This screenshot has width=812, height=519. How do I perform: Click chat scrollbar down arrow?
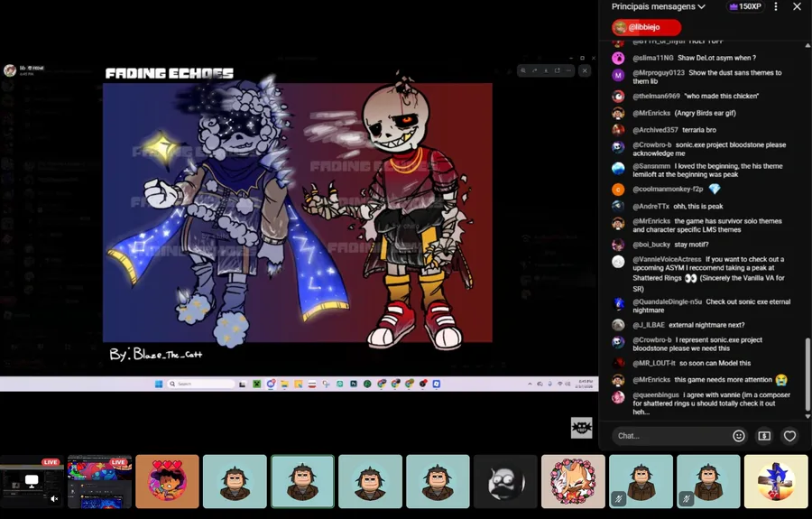click(807, 416)
